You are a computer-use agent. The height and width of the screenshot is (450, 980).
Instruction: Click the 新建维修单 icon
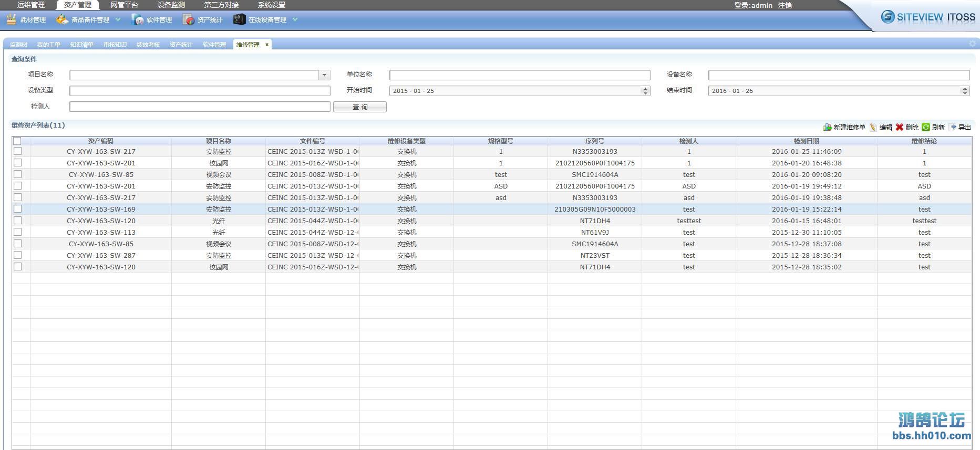click(827, 127)
